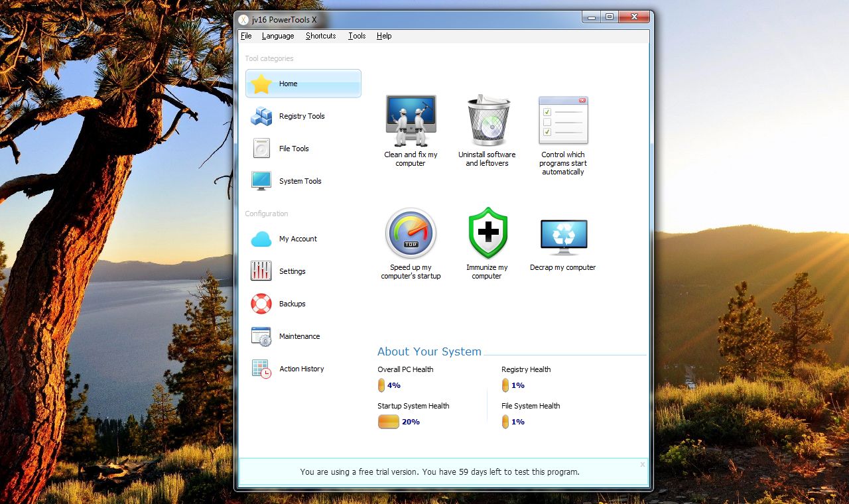This screenshot has height=504, width=849.
Task: Open the Tools menu
Action: tap(356, 36)
